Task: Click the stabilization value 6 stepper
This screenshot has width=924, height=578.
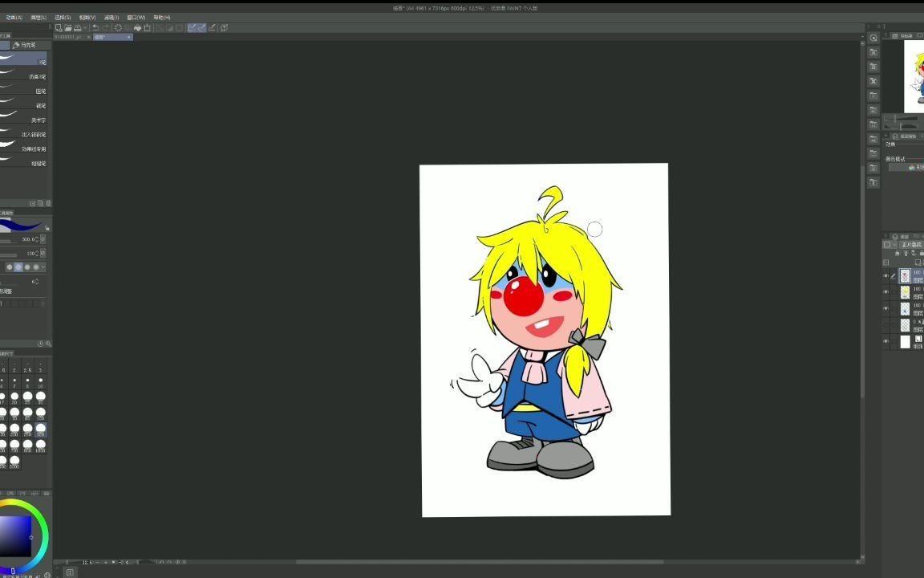Action: coord(37,282)
